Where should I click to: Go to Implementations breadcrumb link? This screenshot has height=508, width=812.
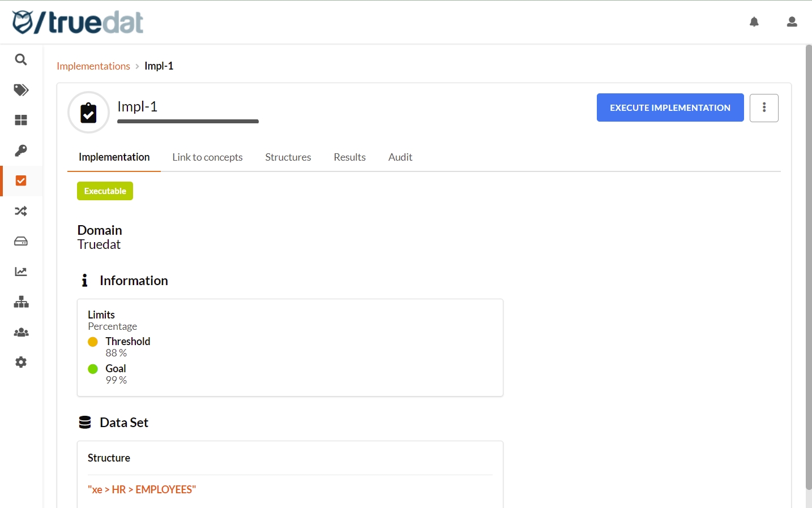pyautogui.click(x=93, y=66)
